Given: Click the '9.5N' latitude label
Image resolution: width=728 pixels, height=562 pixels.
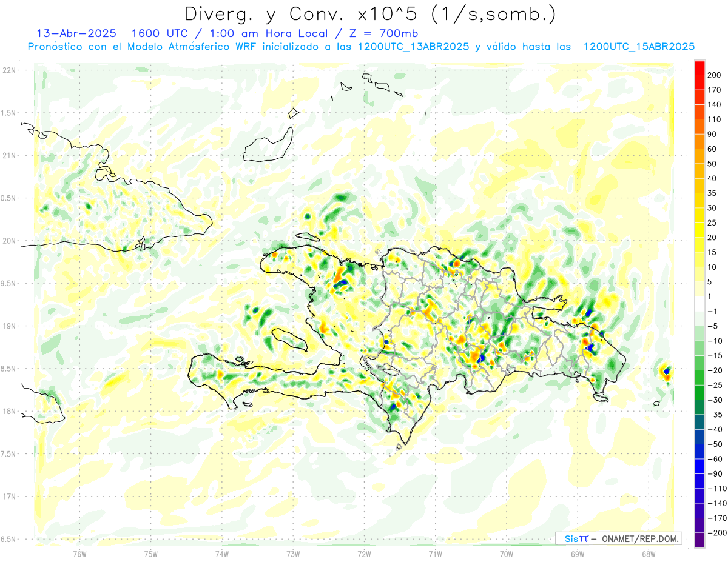Looking at the screenshot, I should point(8,283).
